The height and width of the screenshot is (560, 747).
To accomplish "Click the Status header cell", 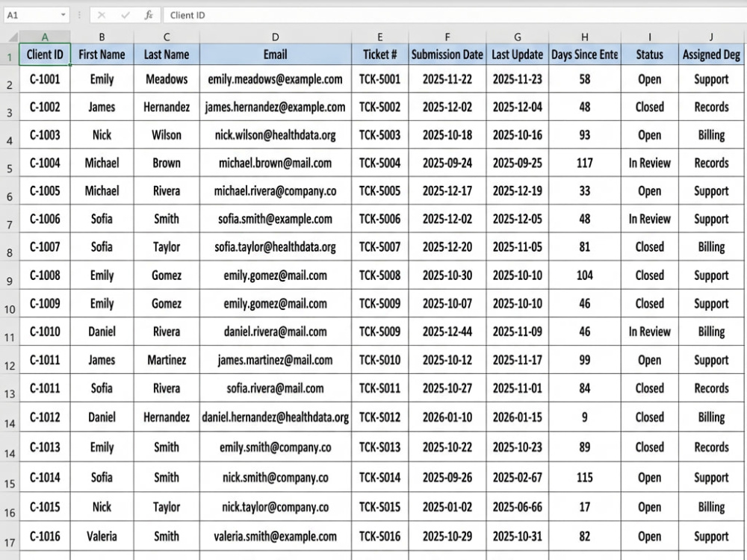I will [650, 55].
